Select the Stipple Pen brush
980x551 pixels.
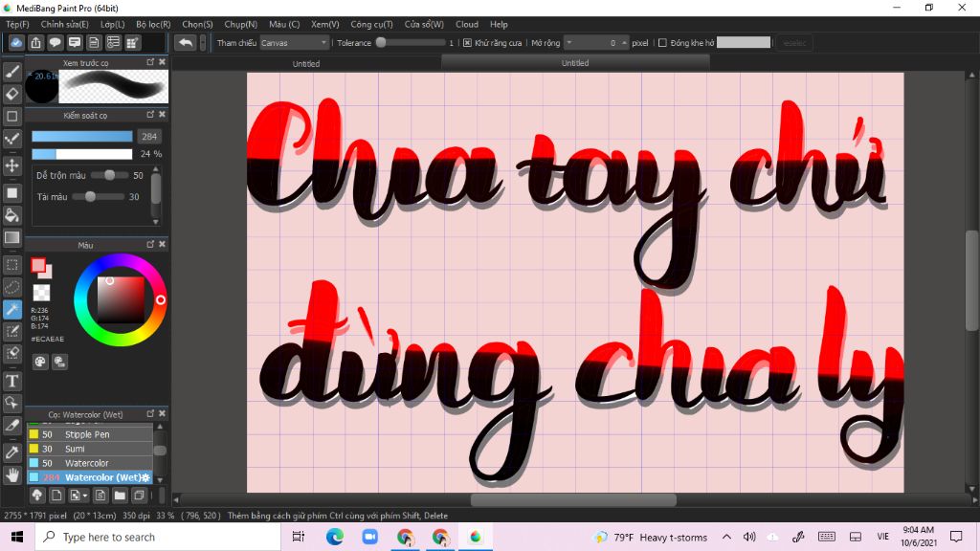pos(89,434)
